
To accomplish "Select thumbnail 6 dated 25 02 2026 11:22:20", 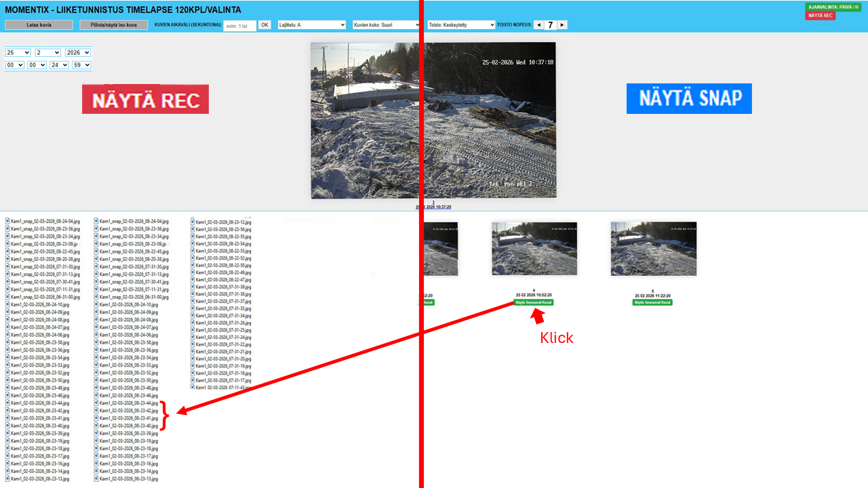I will point(653,249).
